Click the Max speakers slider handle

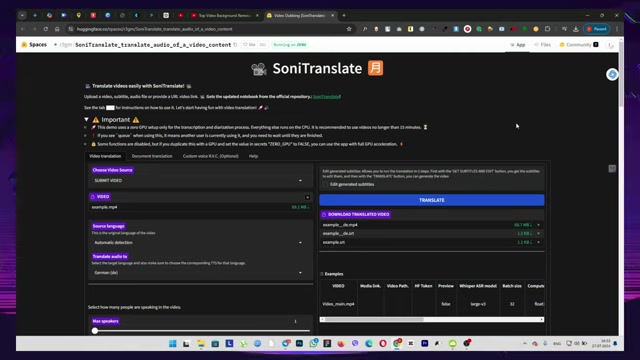click(x=95, y=331)
